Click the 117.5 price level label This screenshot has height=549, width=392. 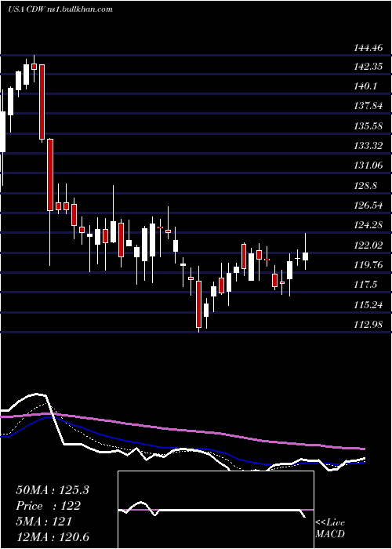tap(366, 284)
